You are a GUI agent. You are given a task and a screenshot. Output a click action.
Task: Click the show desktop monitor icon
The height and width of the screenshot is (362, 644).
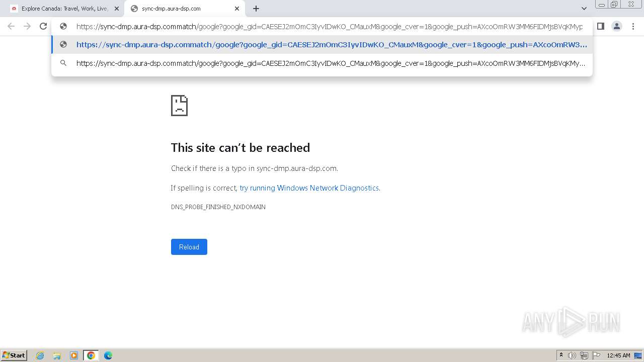click(x=638, y=355)
